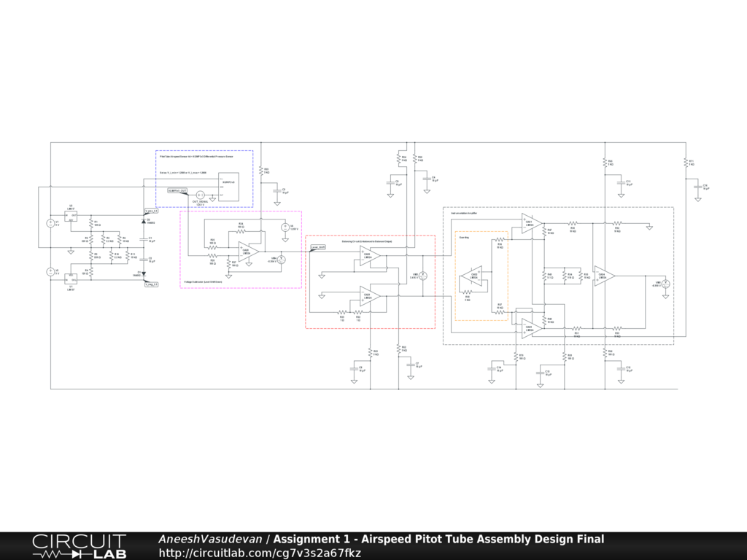
Task: Select capacitor C1 in power supply section
Action: (x=144, y=238)
